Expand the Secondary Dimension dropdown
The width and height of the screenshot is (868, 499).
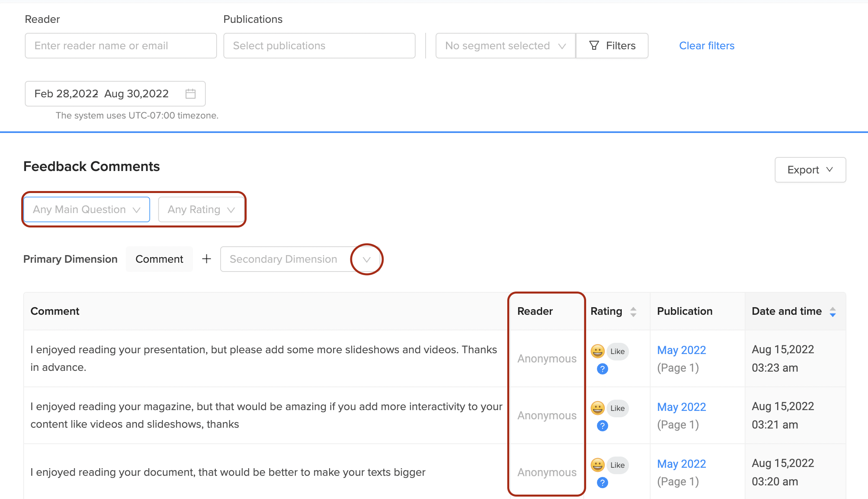tap(366, 260)
